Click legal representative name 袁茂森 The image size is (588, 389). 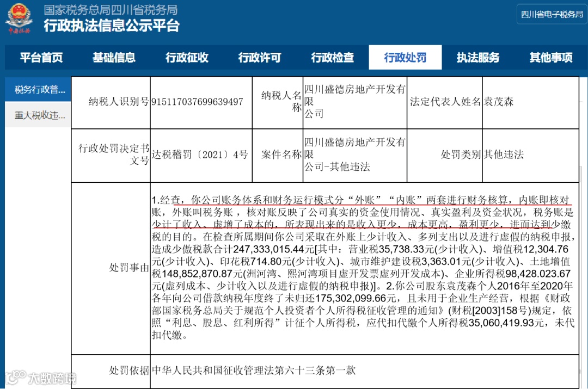499,102
